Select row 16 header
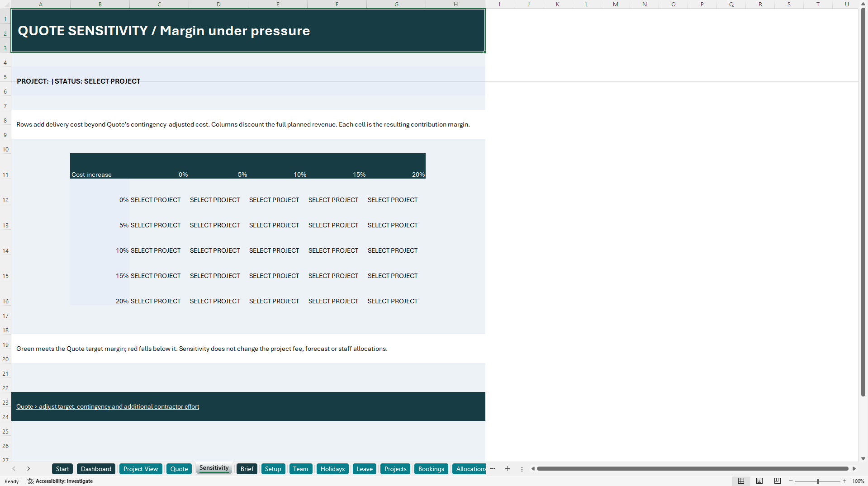 coord(5,293)
